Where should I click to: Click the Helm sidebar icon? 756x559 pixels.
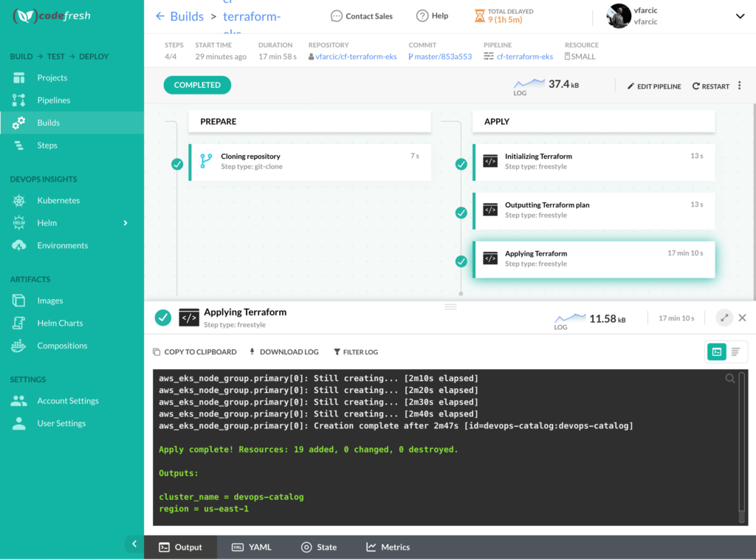18,223
